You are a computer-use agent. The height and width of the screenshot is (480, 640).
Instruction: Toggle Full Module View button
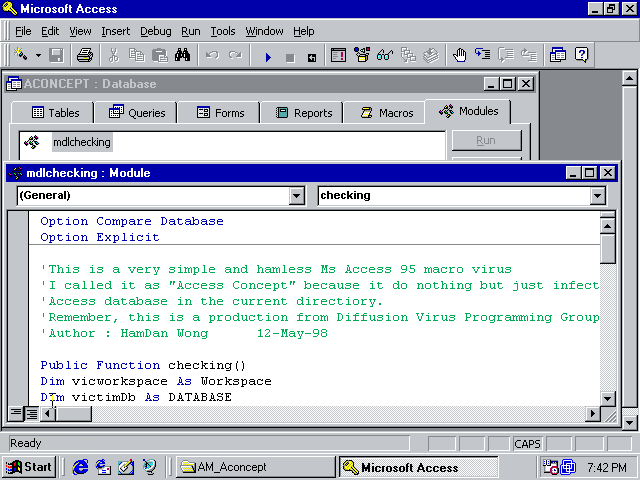(x=32, y=413)
